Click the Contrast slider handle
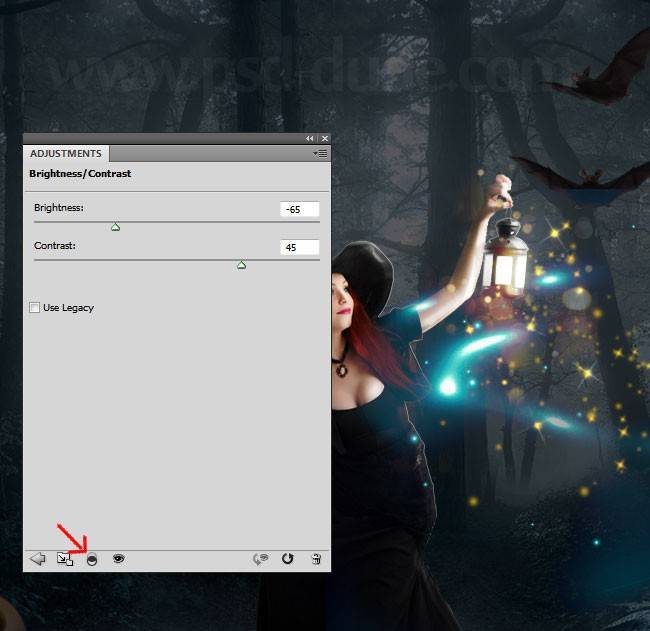The width and height of the screenshot is (650, 631). tap(241, 265)
